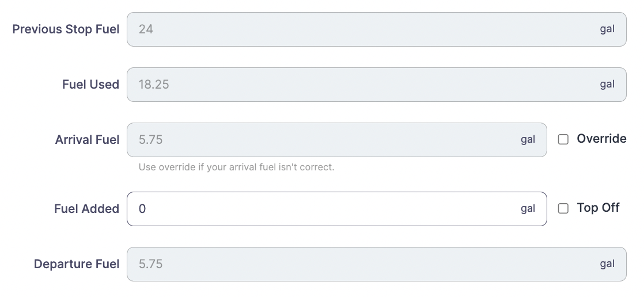Click the gal unit in Previous Stop Fuel
Screen dimensions: 644x297
607,29
